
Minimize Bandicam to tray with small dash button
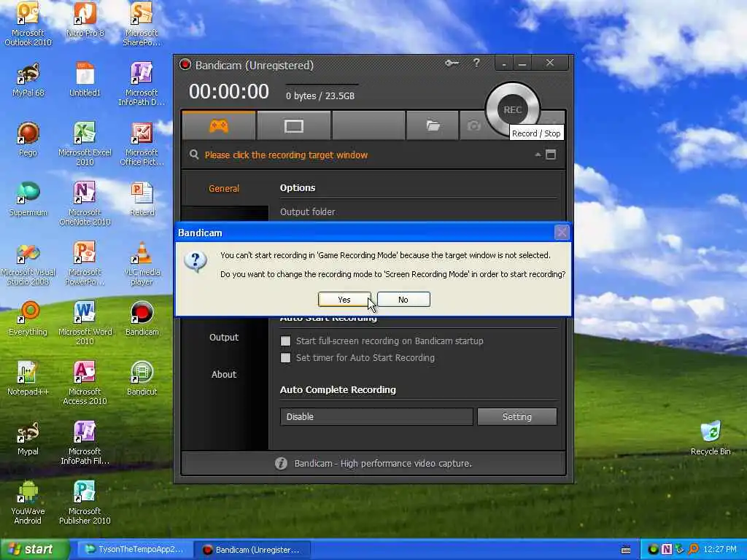[x=504, y=63]
